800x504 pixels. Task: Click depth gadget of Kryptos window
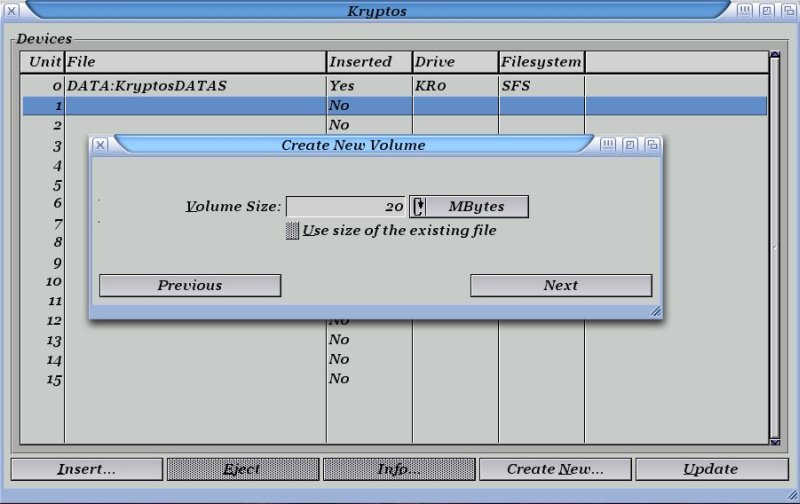pos(789,11)
